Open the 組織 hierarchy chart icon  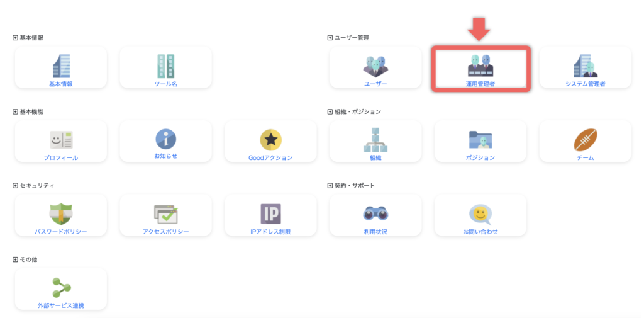coord(375,139)
